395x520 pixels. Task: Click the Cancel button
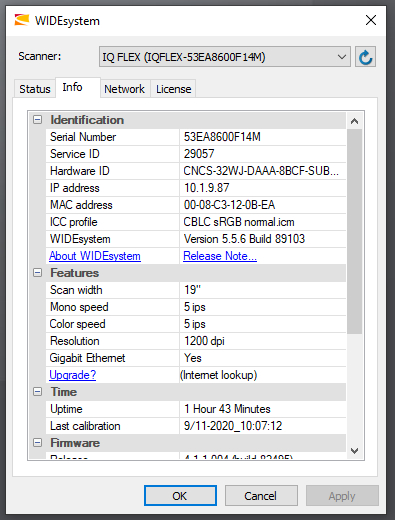click(261, 496)
